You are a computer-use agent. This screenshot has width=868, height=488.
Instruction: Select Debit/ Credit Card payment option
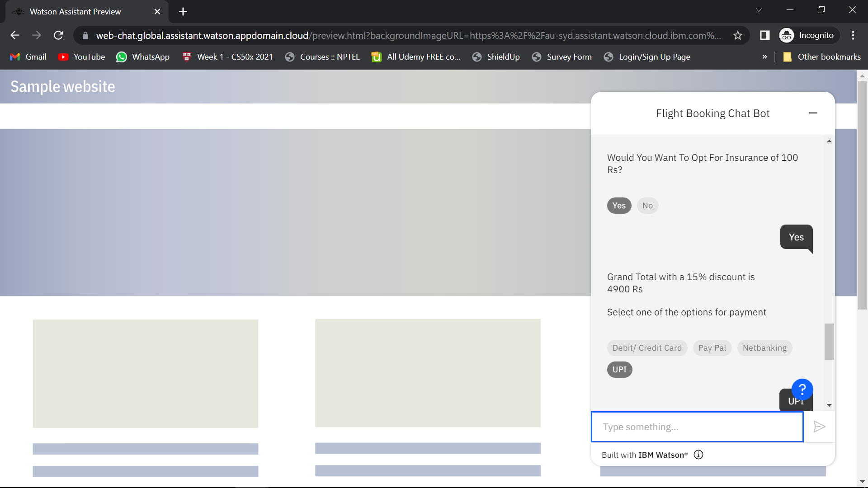[647, 348]
